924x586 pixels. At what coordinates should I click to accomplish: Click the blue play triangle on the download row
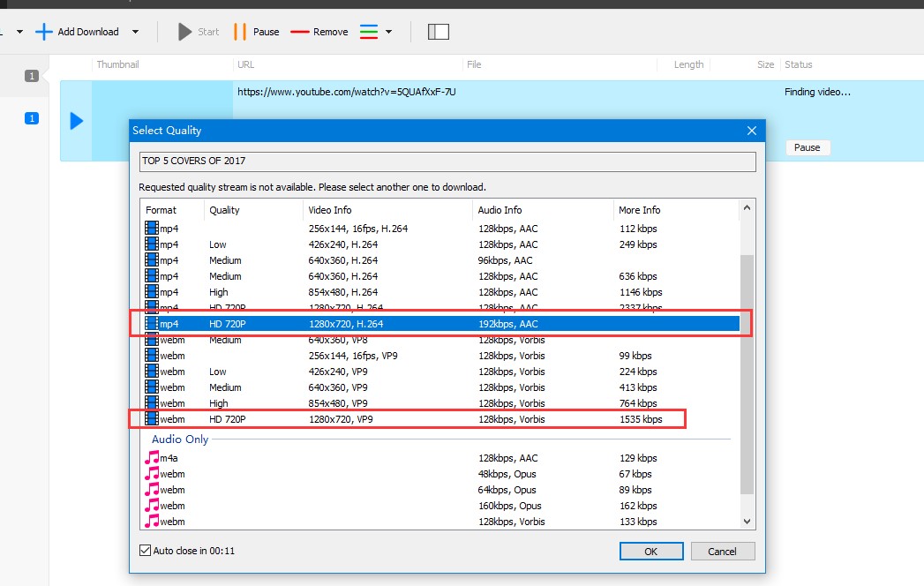coord(73,122)
